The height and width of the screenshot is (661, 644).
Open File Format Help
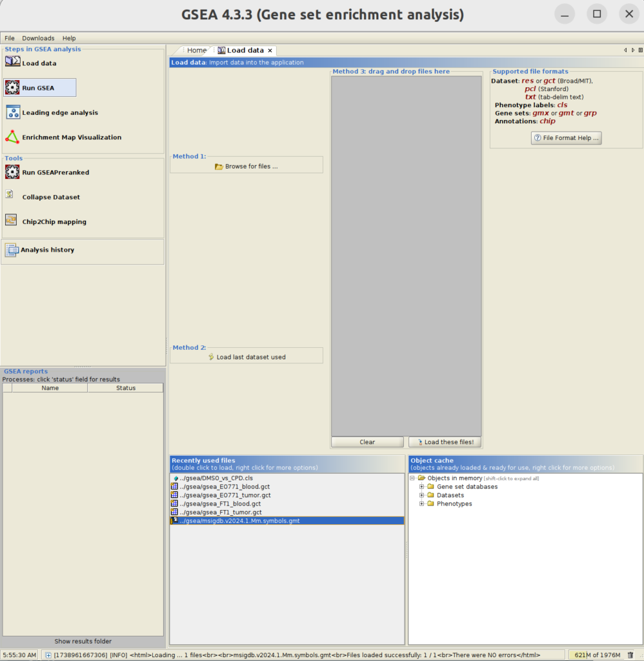(x=566, y=138)
